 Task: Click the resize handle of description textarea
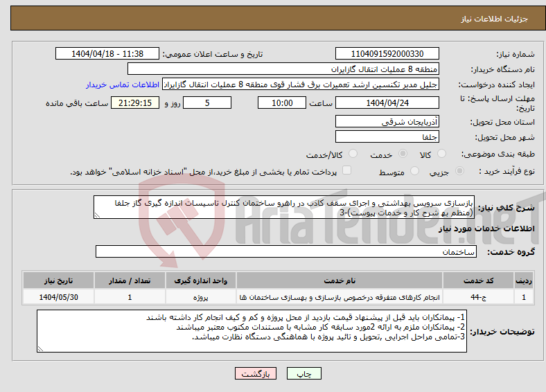point(97,215)
